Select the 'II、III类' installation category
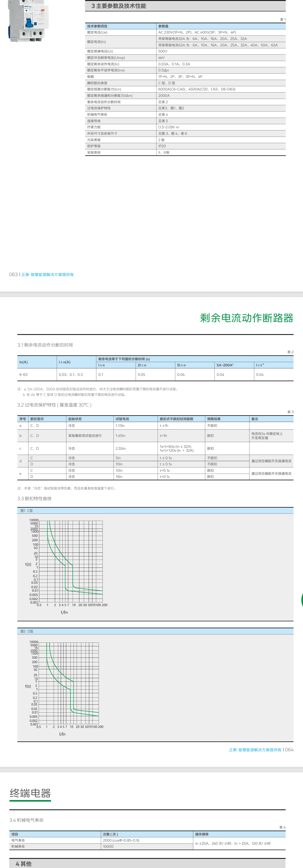Screen dimensions: 303x868 pyautogui.click(x=164, y=153)
